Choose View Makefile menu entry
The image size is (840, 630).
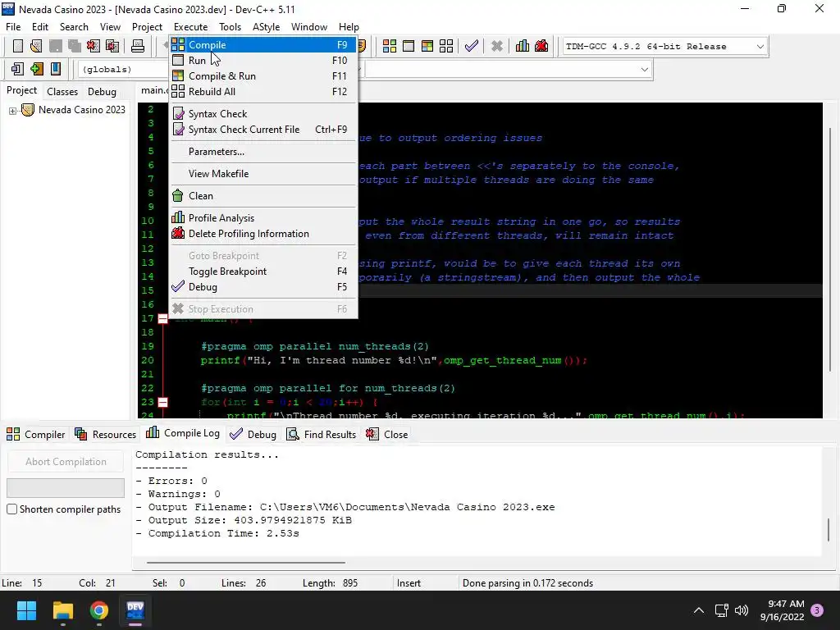tap(263, 174)
